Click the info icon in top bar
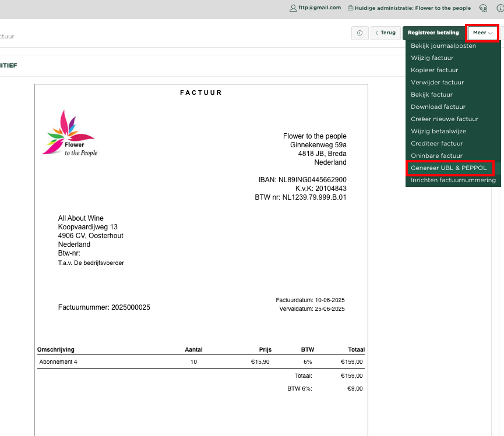This screenshot has width=504, height=436. [499, 8]
